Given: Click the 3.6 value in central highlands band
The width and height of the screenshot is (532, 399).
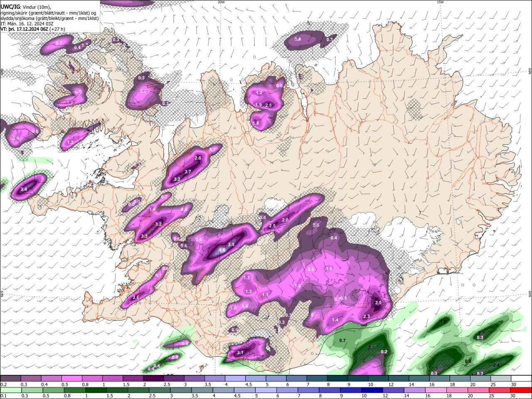Looking at the screenshot, I should coord(231,244).
